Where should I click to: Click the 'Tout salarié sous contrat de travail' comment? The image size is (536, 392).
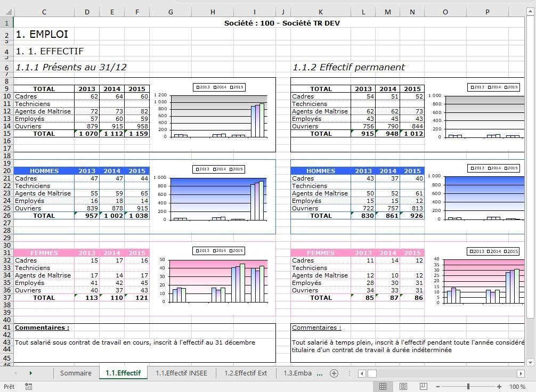click(135, 342)
